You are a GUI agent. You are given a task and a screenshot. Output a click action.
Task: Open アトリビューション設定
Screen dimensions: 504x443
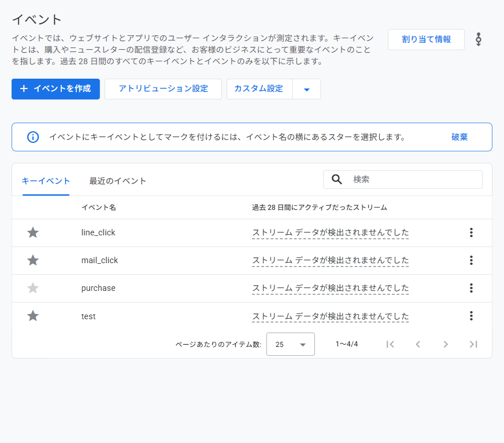click(x=163, y=89)
